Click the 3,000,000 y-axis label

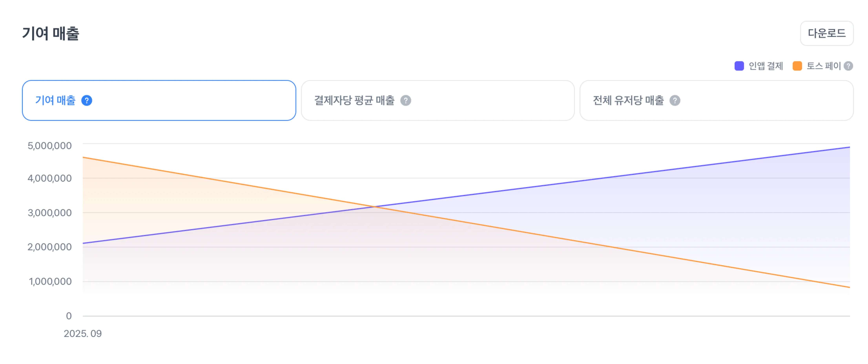(49, 212)
